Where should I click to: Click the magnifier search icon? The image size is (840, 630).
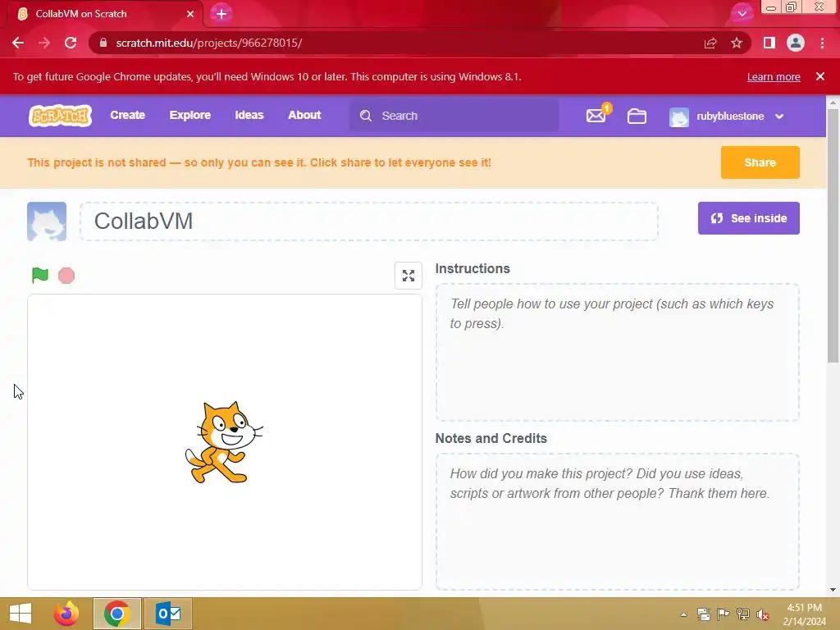coord(366,116)
